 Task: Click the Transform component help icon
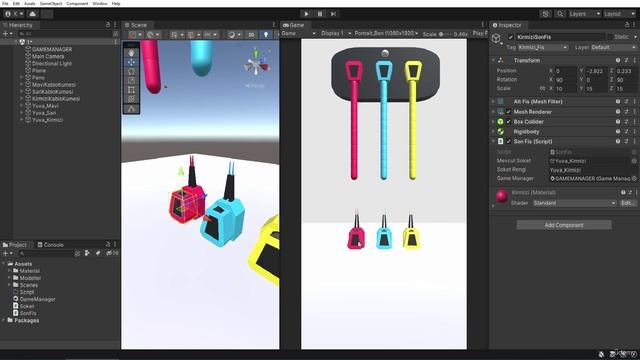tap(618, 60)
